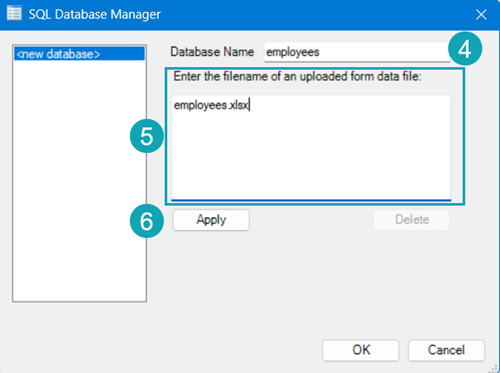
Task: Click the teal step 4 badge
Action: [465, 49]
